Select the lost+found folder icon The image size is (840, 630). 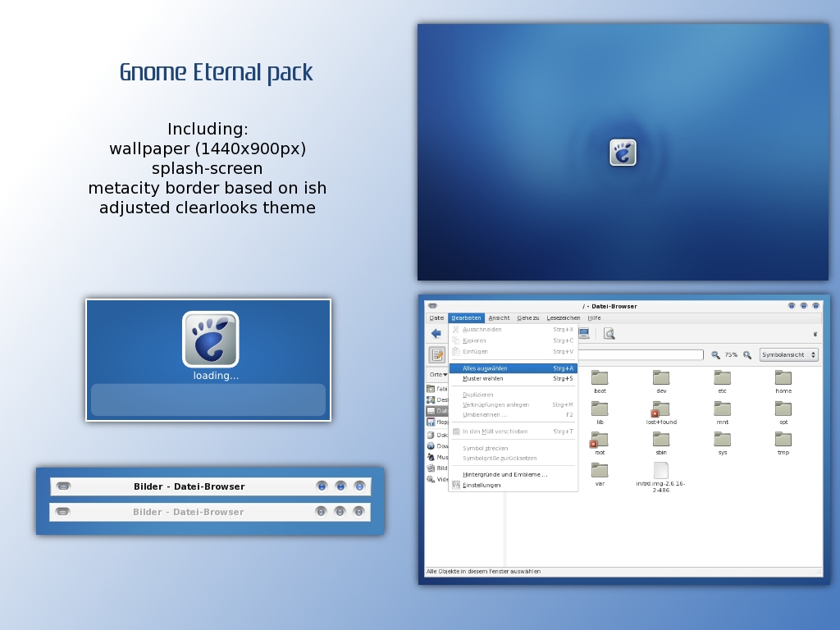pyautogui.click(x=661, y=409)
